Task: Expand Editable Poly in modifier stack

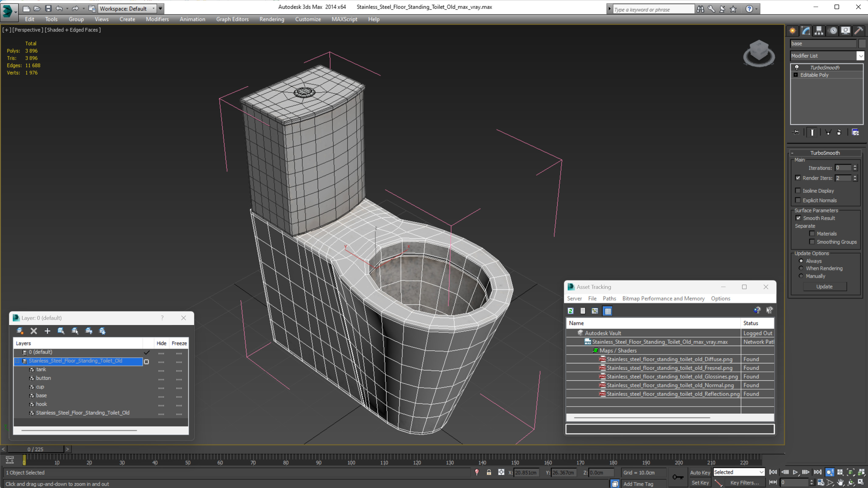Action: point(796,75)
